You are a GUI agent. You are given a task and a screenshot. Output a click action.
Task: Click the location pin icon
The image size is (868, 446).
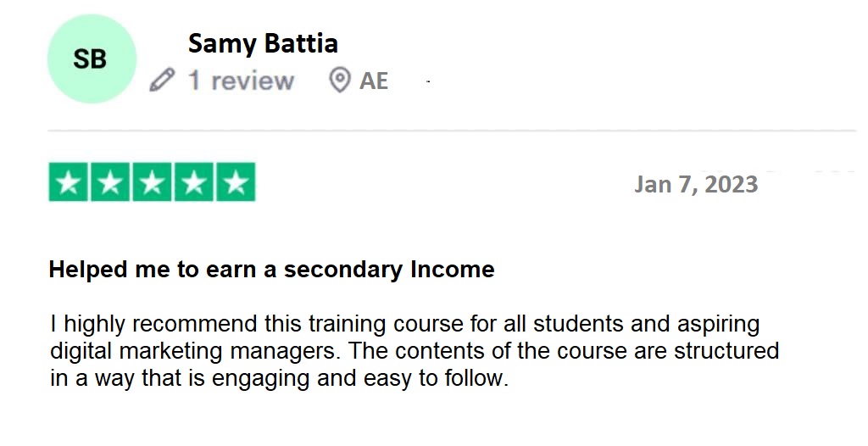[339, 81]
